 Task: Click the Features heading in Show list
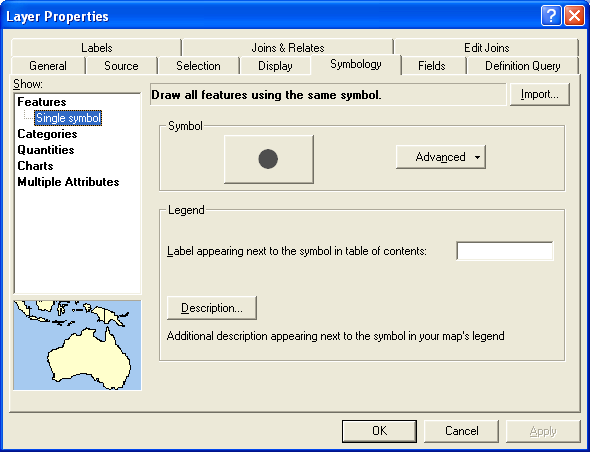(42, 102)
